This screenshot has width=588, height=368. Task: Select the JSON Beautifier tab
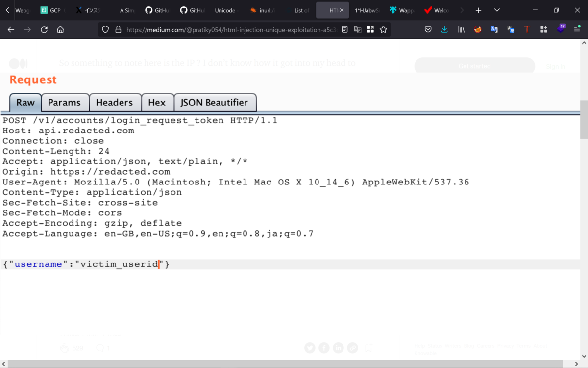point(215,103)
